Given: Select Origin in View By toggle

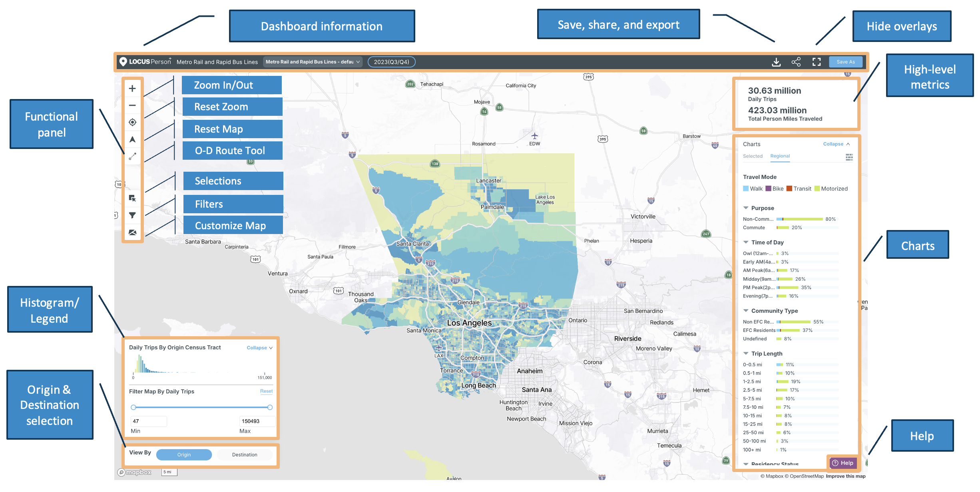Looking at the screenshot, I should click(184, 454).
